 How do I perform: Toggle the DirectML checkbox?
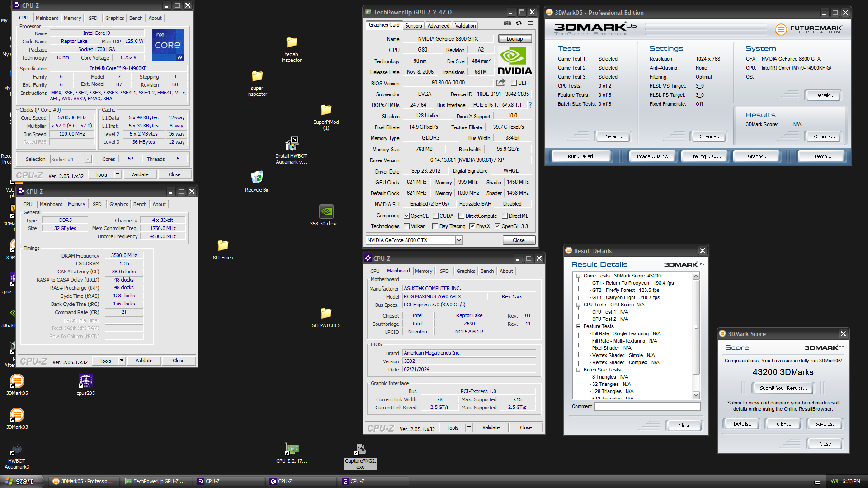(505, 216)
